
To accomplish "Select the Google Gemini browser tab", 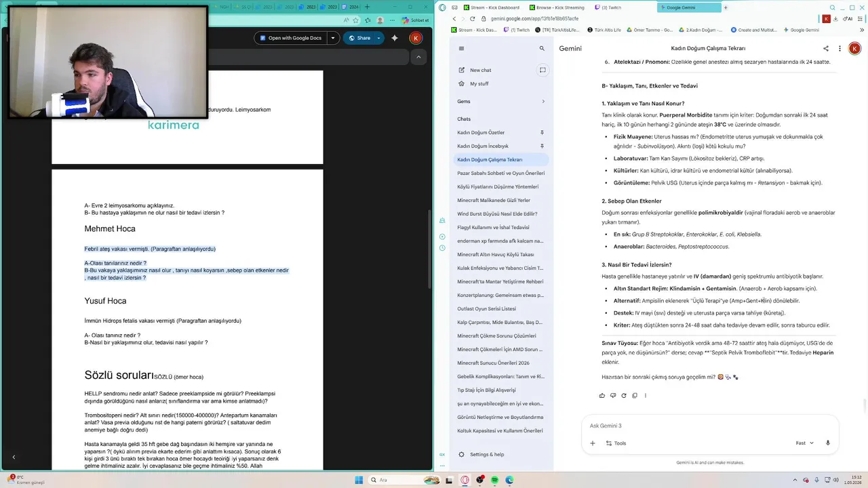I will pyautogui.click(x=688, y=7).
